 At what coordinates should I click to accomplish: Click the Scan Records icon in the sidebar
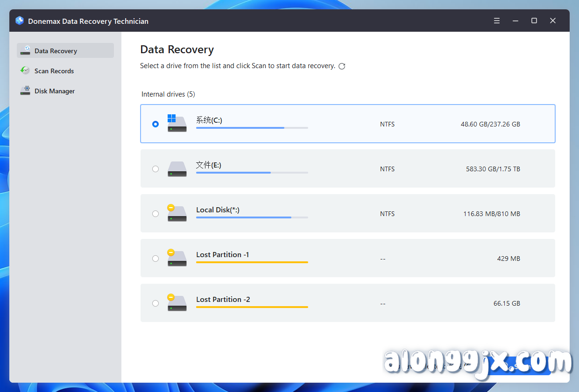pyautogui.click(x=25, y=70)
